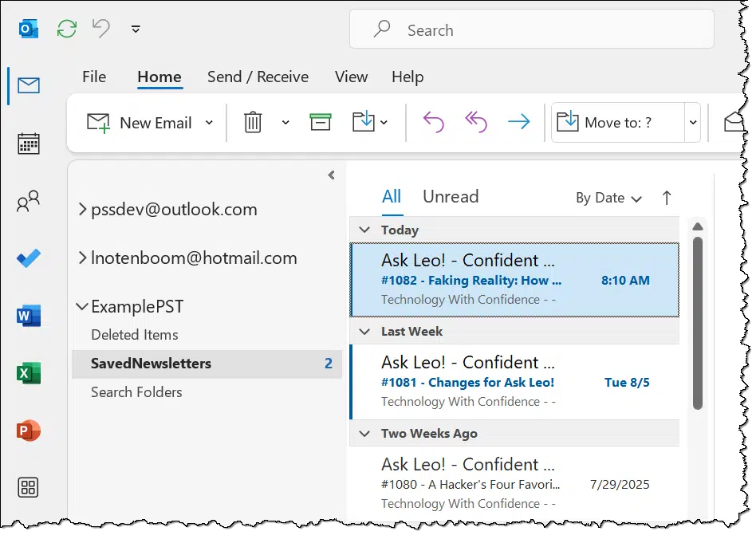Forward the selected email

point(519,122)
